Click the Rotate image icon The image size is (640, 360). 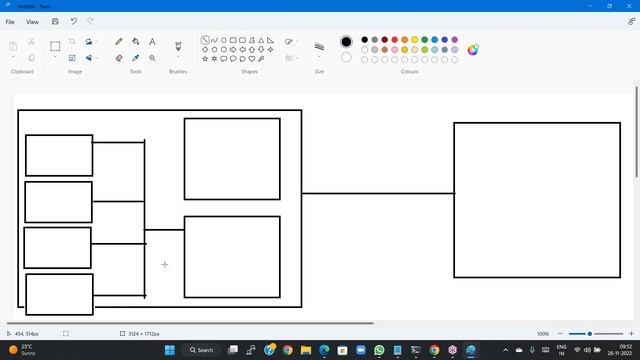[x=89, y=42]
